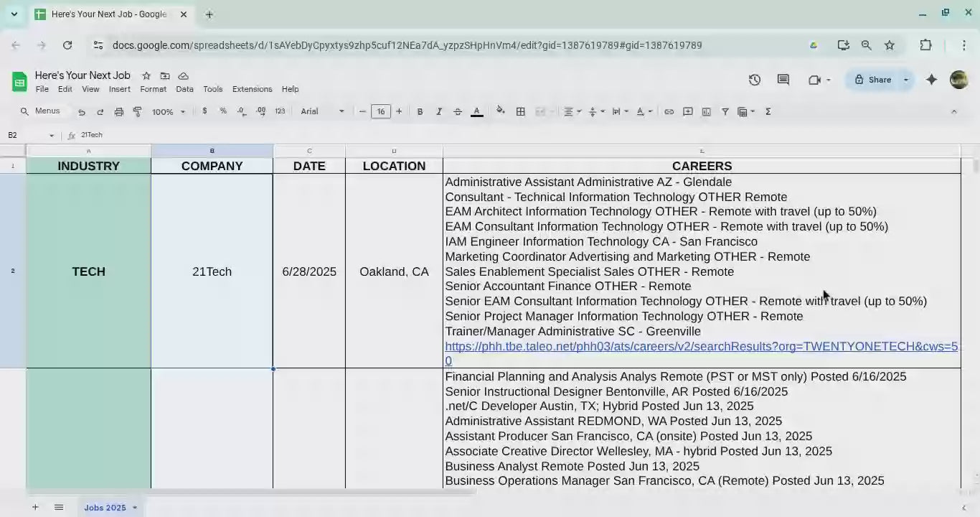Open the horizontal align dropdown
980x517 pixels.
coord(573,111)
